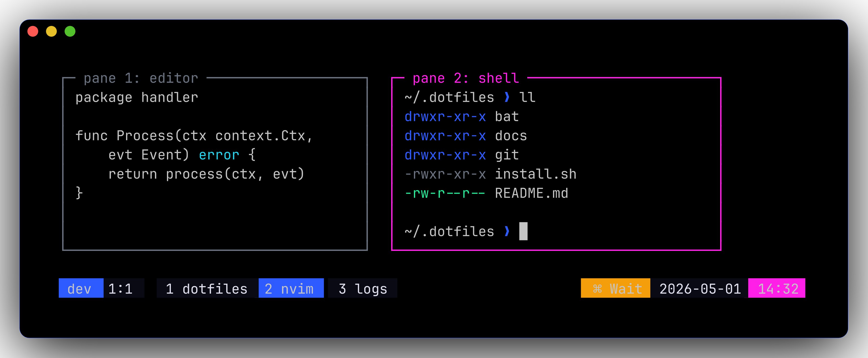Switch to the '3 logs' window tab
The image size is (868, 358).
(x=363, y=288)
